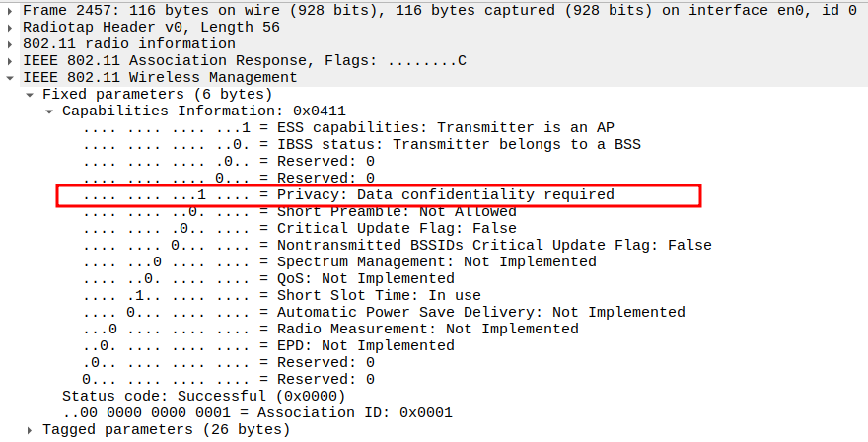Collapse the Fixed parameters (6 bytes) node
Viewport: 868px width, 442px height.
coord(31,94)
